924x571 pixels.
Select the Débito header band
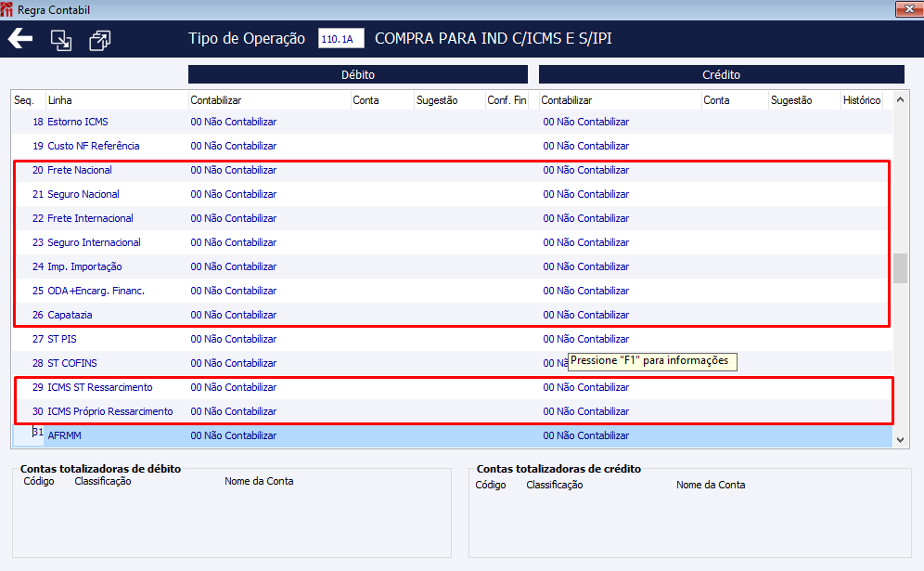point(358,74)
